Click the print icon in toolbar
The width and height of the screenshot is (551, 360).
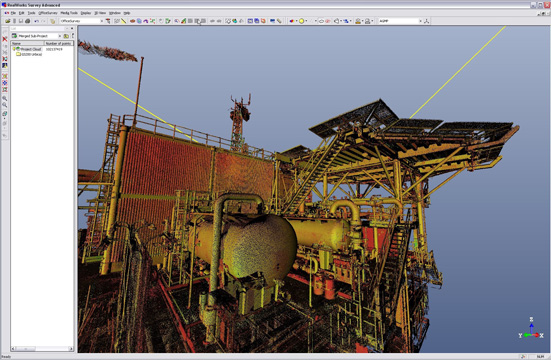[x=27, y=21]
